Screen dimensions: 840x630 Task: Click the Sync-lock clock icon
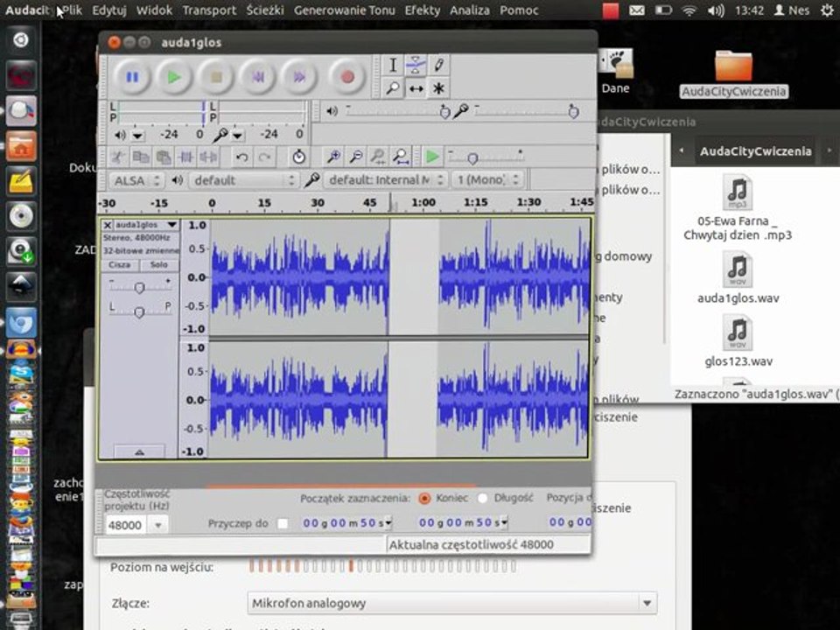coord(299,157)
